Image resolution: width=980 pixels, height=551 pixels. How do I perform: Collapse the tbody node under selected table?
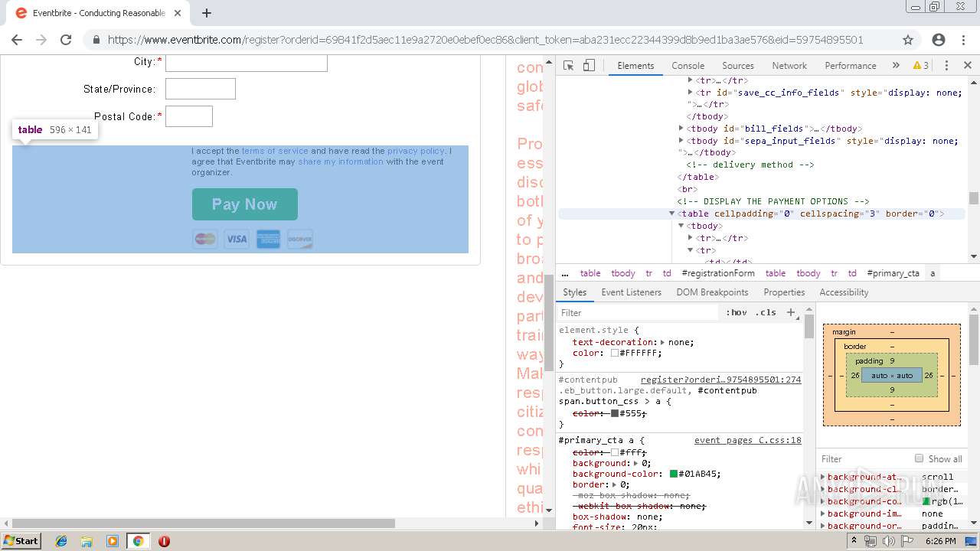(x=681, y=226)
